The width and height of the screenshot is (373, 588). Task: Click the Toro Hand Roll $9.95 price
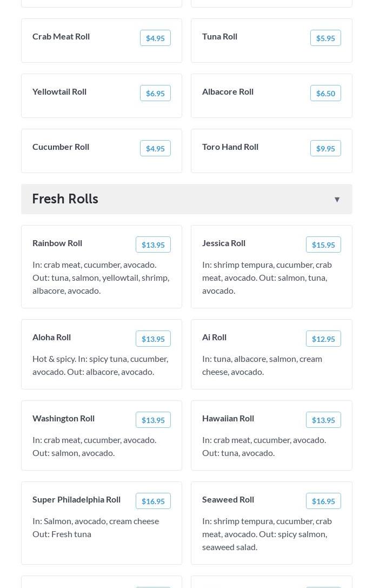tap(325, 148)
